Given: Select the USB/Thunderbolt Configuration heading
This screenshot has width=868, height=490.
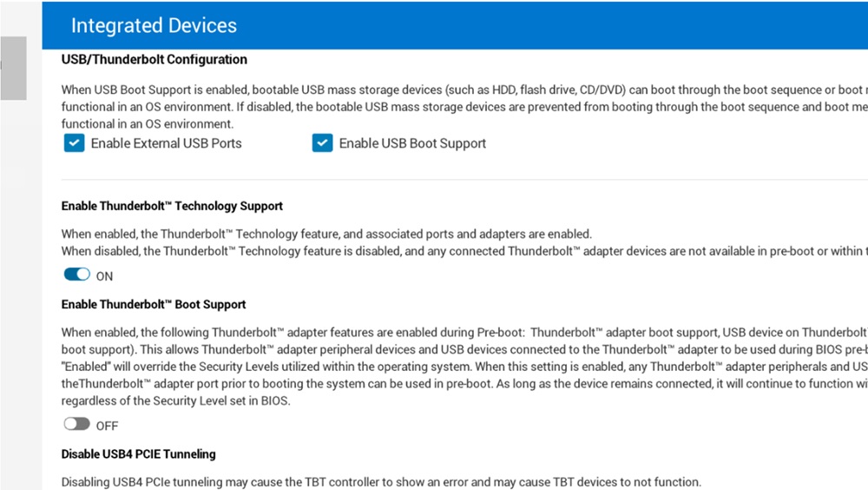Looking at the screenshot, I should pyautogui.click(x=154, y=60).
